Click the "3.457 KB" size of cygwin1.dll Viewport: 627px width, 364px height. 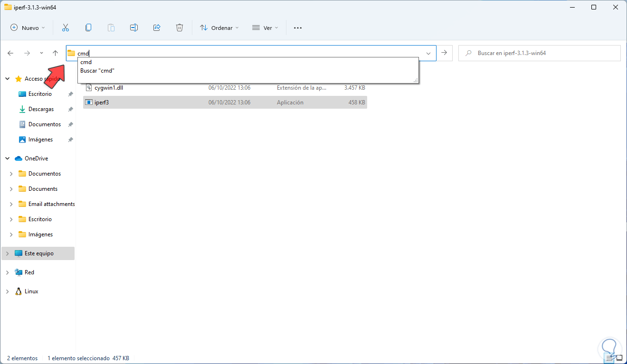[354, 88]
